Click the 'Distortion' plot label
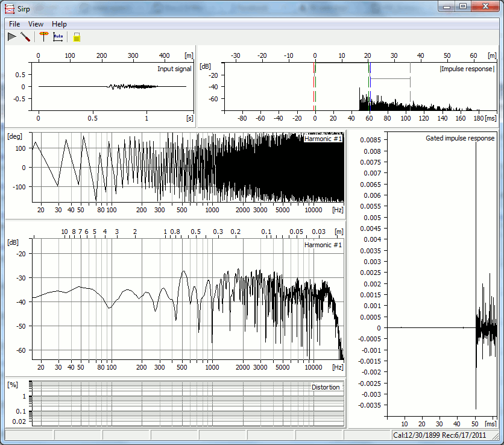This screenshot has width=504, height=445. [x=326, y=387]
